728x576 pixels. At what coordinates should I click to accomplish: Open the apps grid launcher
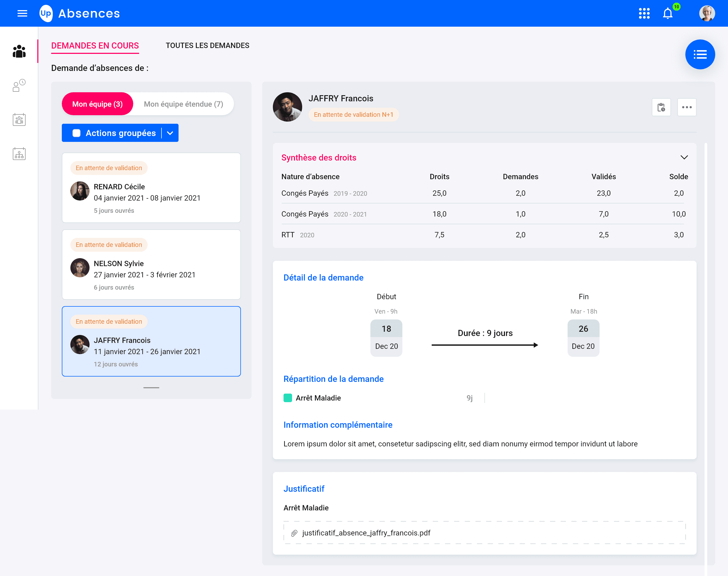(644, 14)
